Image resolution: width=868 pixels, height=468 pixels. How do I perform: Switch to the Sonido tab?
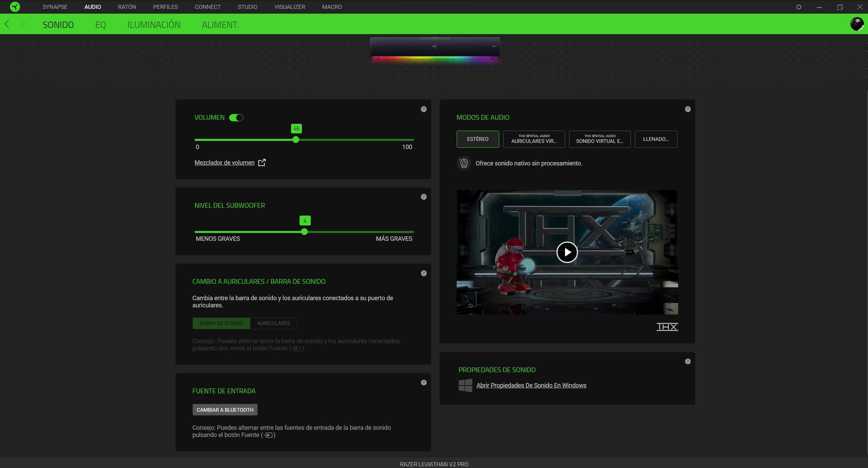58,25
